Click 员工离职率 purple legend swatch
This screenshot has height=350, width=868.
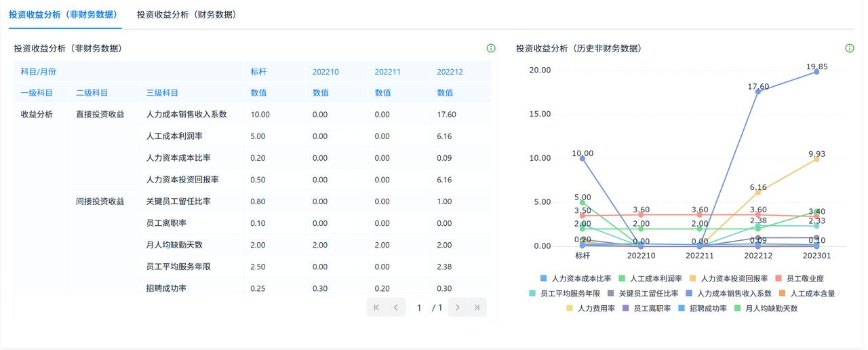[x=626, y=309]
